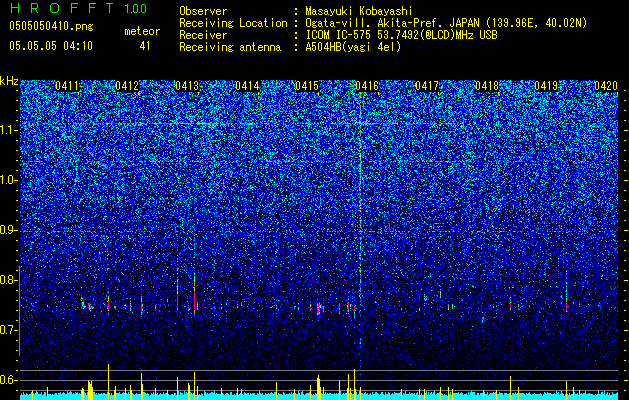Click the tall red meteor echo after 0413

point(195,294)
